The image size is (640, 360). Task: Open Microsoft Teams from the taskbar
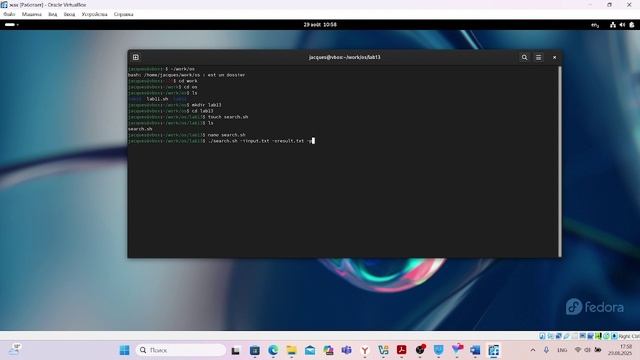tap(347, 350)
